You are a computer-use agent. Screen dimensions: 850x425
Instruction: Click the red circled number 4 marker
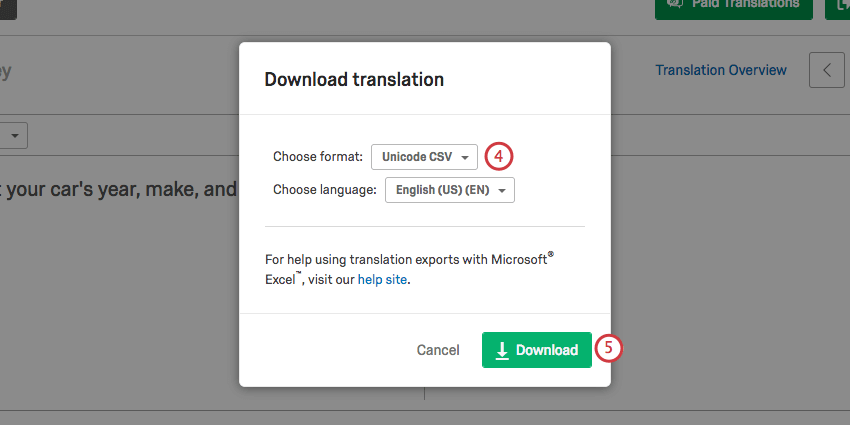[x=499, y=156]
